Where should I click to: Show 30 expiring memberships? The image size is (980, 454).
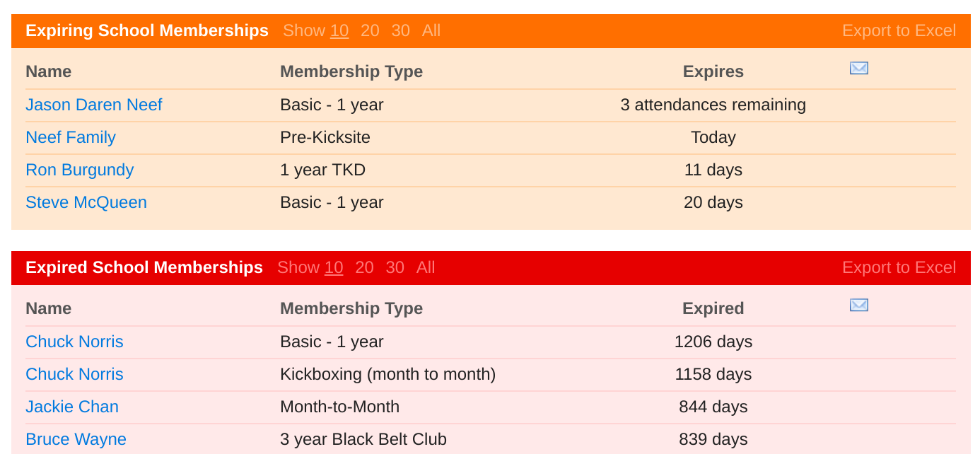tap(400, 31)
